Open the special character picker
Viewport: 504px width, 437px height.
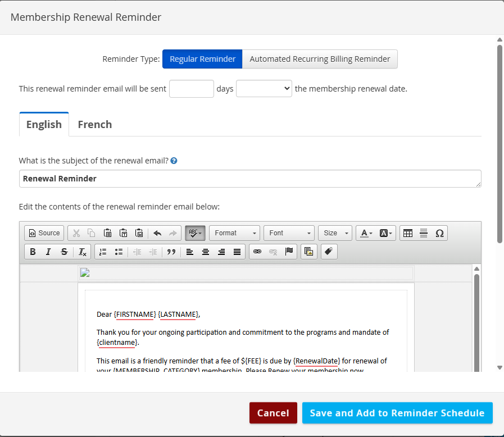[x=439, y=233]
